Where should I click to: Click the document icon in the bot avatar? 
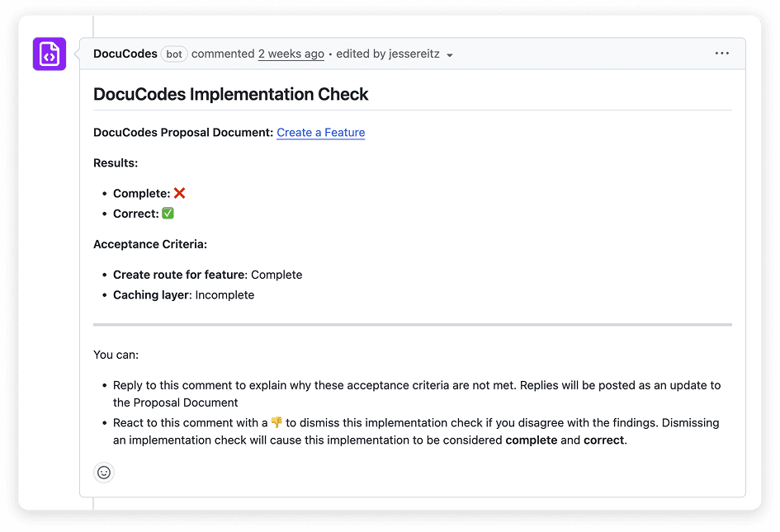pyautogui.click(x=49, y=53)
